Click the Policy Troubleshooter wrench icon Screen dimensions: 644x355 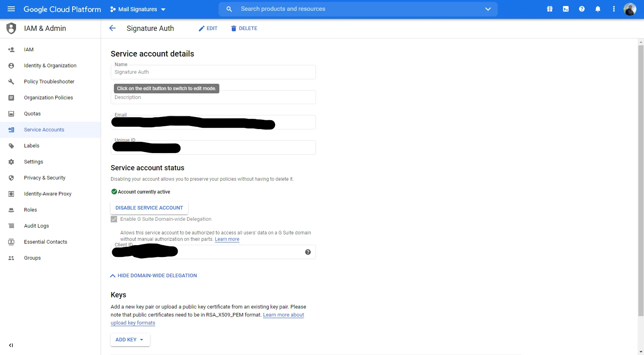pos(11,82)
